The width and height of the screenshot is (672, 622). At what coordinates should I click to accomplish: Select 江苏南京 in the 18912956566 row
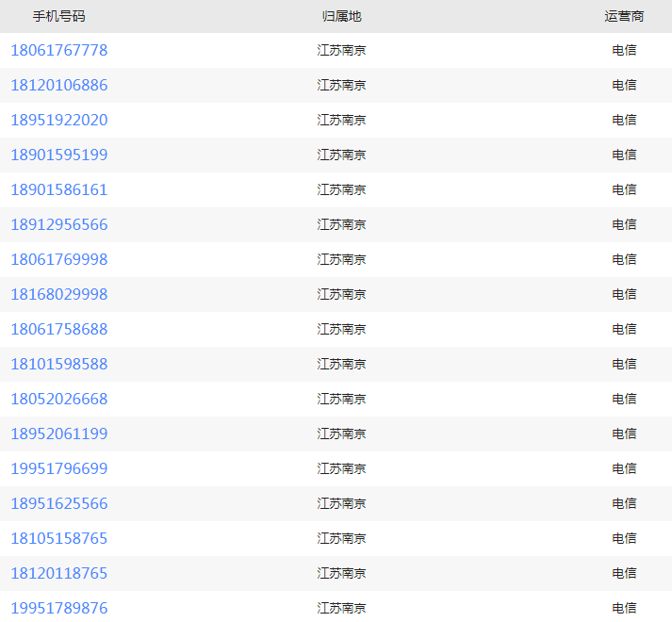click(x=341, y=224)
